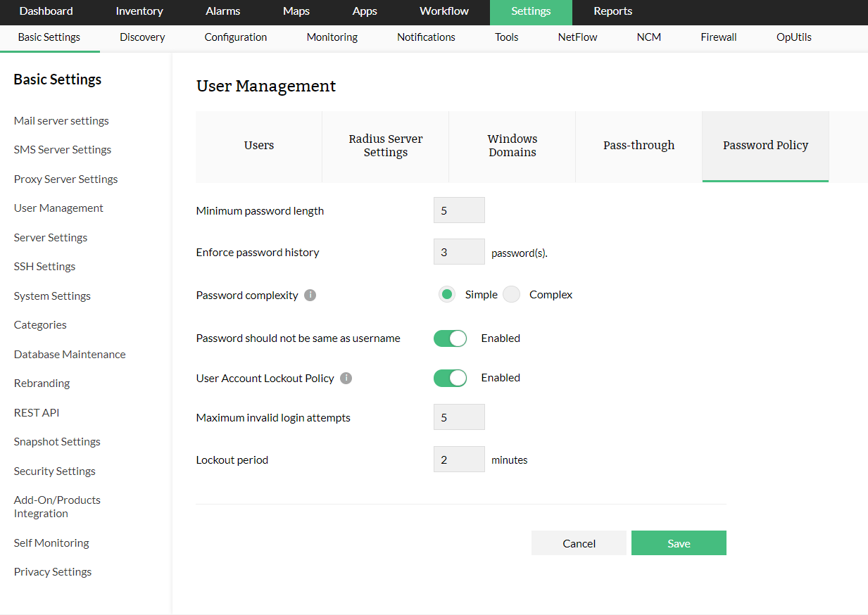This screenshot has width=868, height=615.
Task: Click the Maximum invalid login attempts field
Action: (459, 417)
